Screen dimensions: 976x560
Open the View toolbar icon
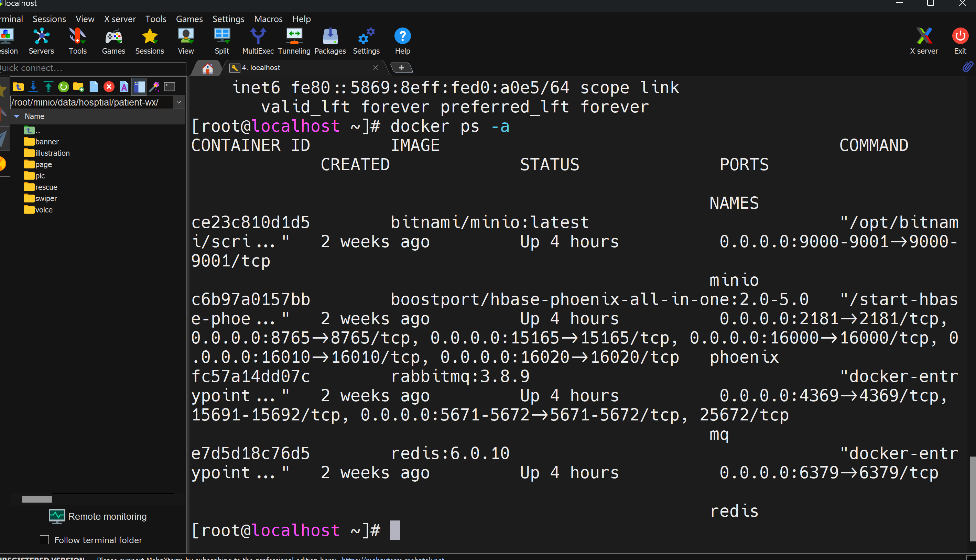click(x=186, y=41)
